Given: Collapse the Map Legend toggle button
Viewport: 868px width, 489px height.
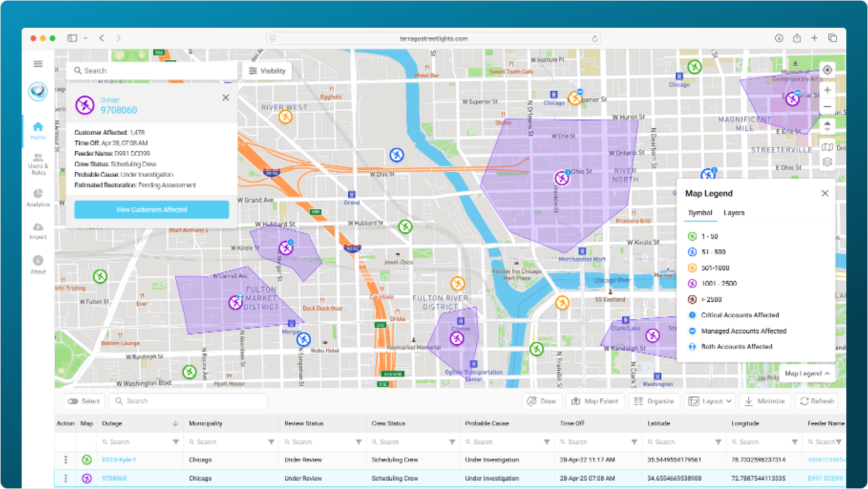Looking at the screenshot, I should (807, 373).
